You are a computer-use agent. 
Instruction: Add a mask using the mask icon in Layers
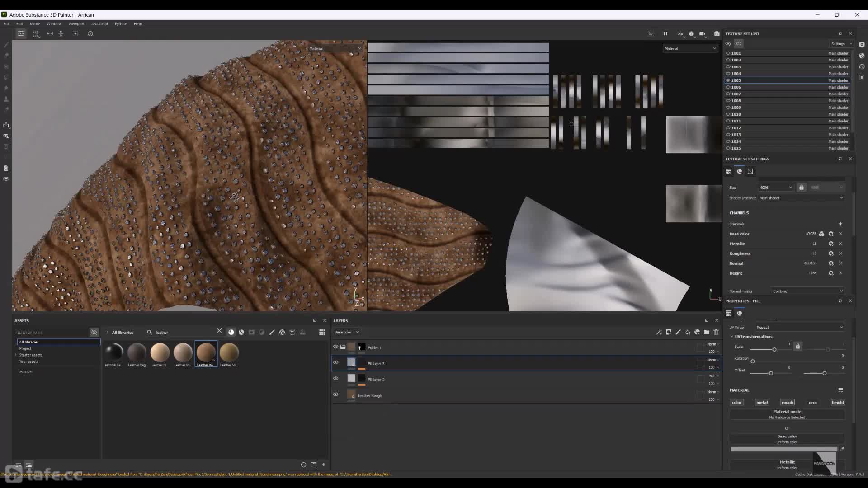669,332
